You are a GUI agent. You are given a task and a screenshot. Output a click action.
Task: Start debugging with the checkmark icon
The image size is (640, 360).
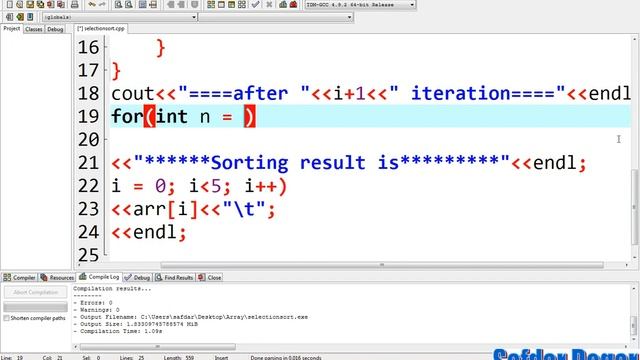256,4
